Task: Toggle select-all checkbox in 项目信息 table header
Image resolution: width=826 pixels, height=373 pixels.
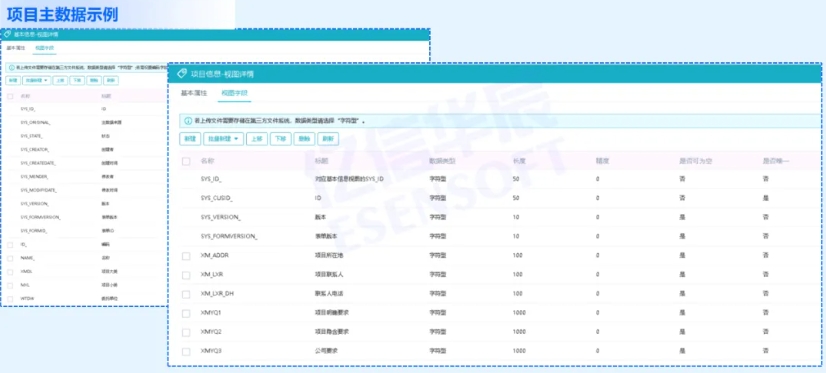Action: coord(186,161)
